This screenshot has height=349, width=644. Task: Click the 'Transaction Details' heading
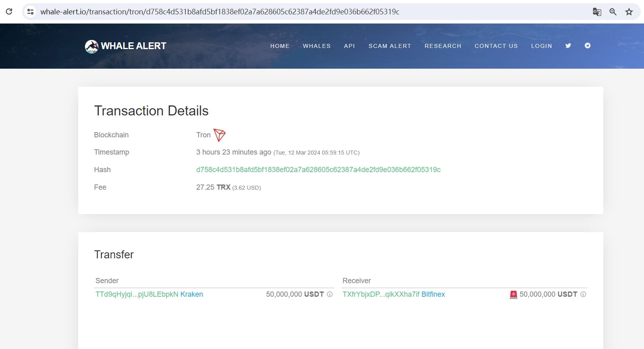(151, 111)
